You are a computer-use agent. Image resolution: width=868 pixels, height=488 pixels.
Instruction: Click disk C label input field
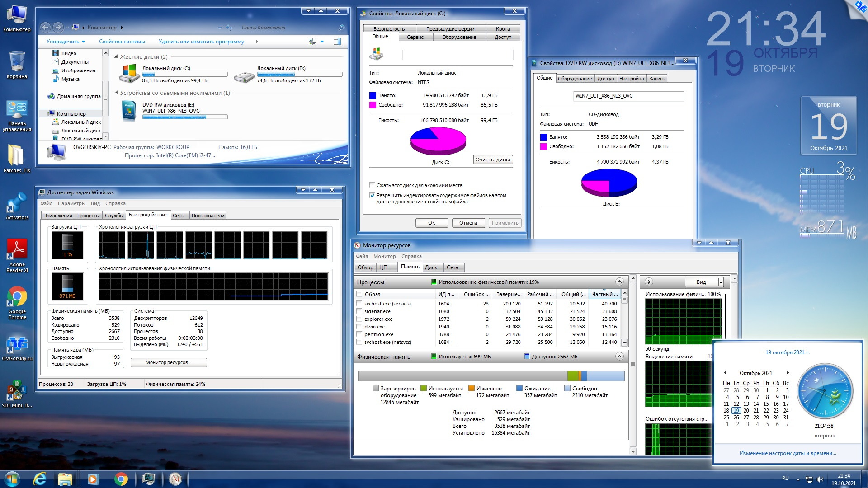(457, 55)
